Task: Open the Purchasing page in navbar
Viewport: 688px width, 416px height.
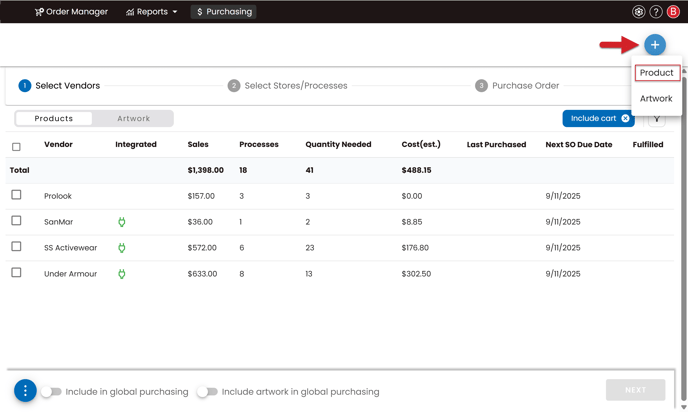Action: pyautogui.click(x=223, y=12)
